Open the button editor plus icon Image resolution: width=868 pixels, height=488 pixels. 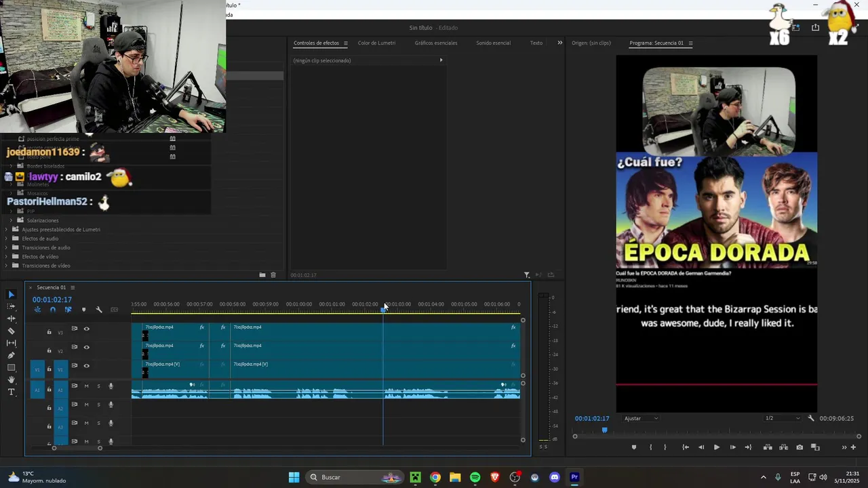[853, 447]
